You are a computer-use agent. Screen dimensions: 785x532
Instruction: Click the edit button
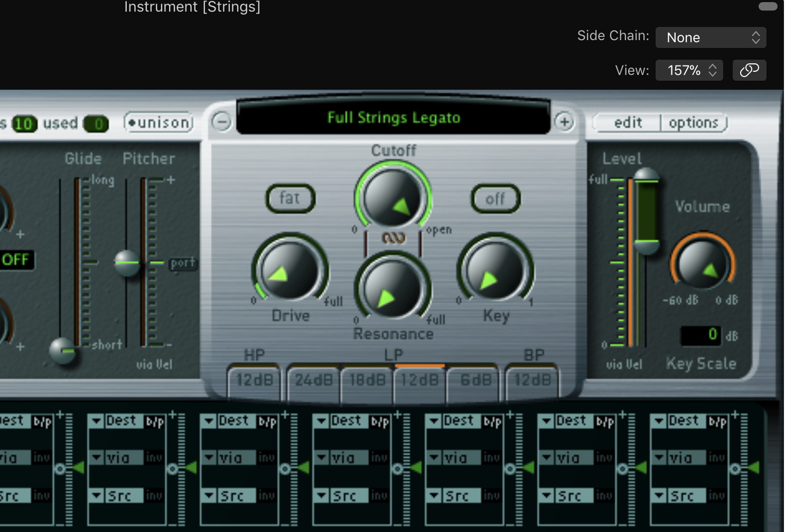tap(628, 123)
